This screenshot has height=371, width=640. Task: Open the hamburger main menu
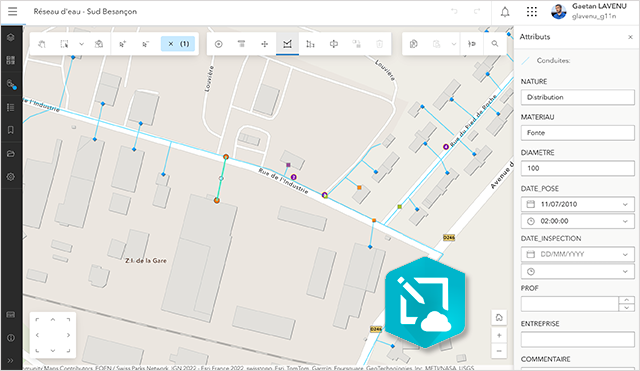point(13,11)
